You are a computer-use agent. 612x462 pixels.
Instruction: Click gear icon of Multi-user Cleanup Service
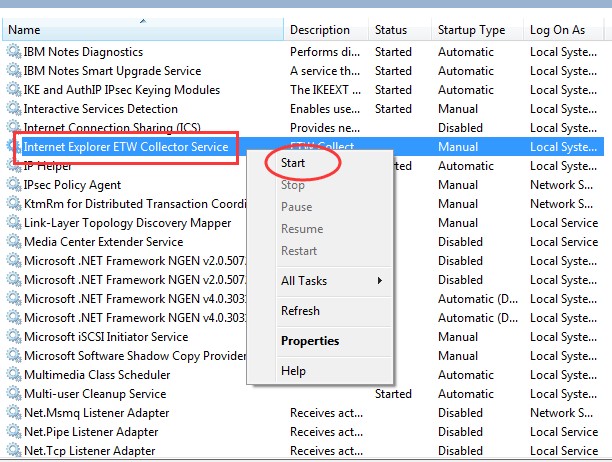pyautogui.click(x=14, y=394)
